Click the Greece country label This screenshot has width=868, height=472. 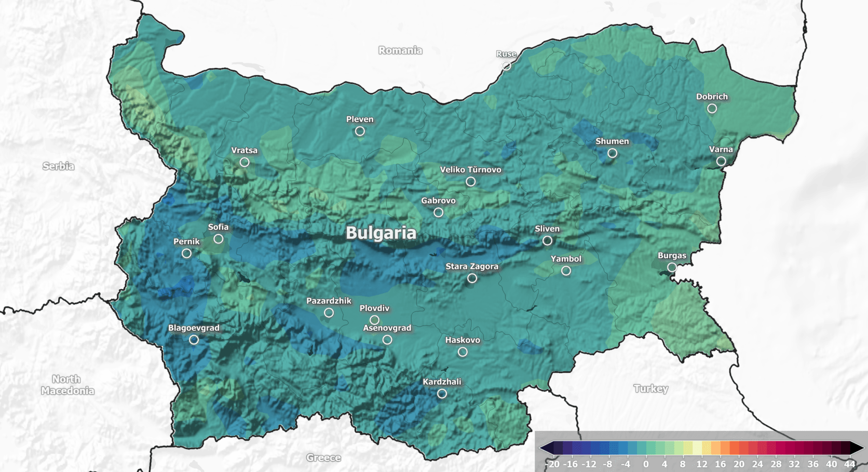323,457
